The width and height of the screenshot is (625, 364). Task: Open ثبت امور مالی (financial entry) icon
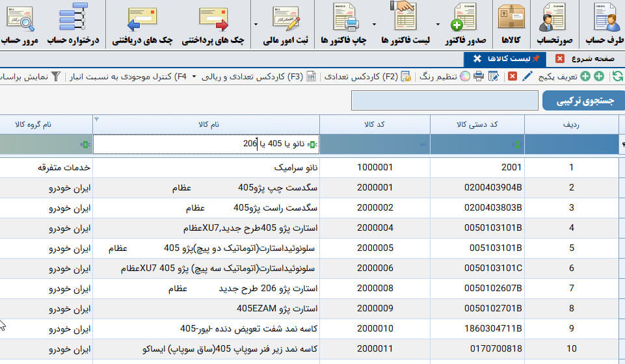[286, 18]
